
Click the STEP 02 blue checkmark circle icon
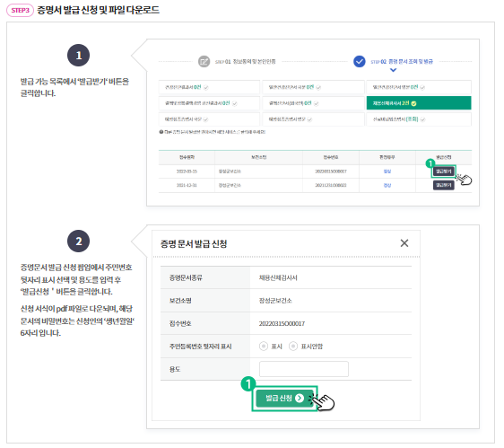point(359,61)
